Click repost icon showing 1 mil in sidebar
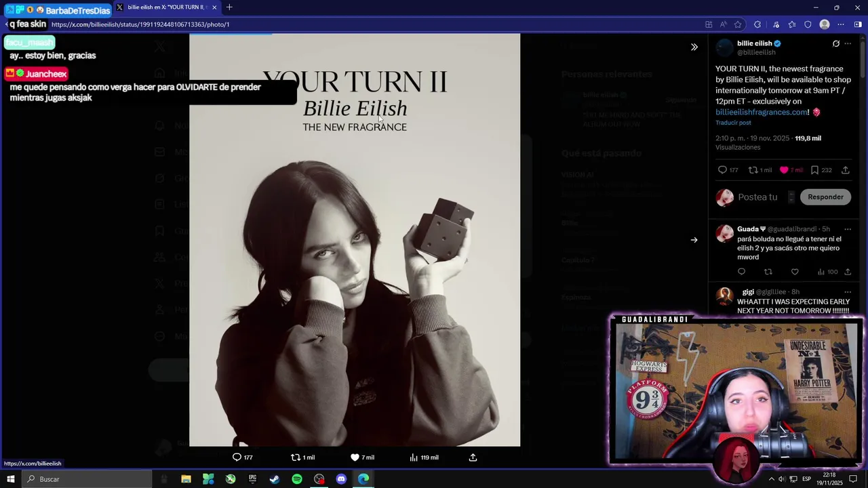 759,170
